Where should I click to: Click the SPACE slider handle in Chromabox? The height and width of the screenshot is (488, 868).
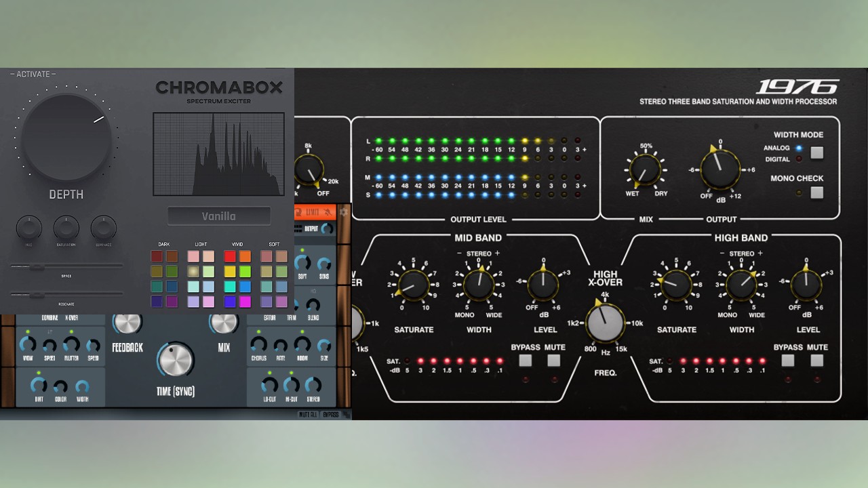point(37,266)
